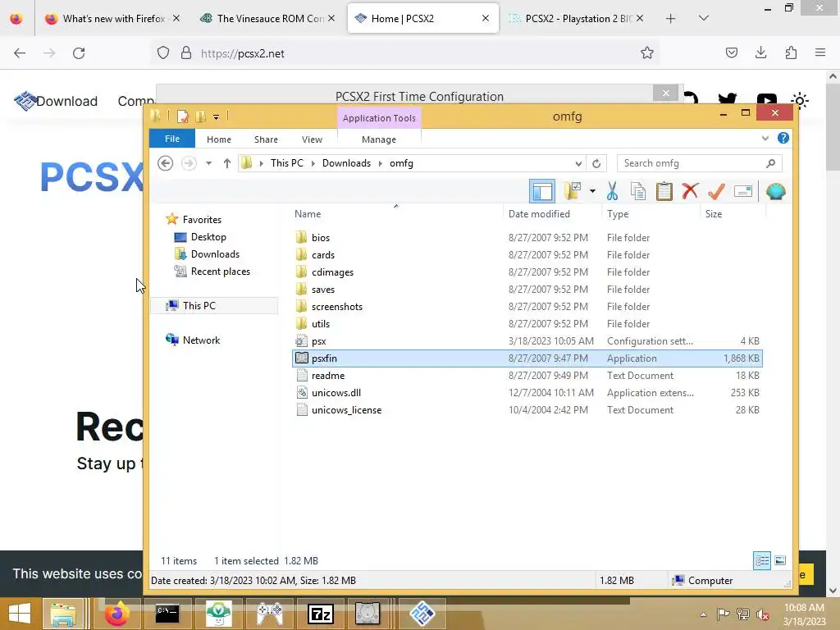Open the Quick Access Toolbar customize dropdown
Screen dimensions: 840x630
click(x=216, y=116)
